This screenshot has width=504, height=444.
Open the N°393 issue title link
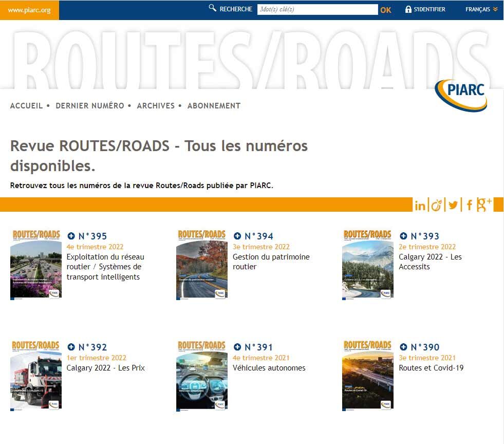tap(425, 236)
